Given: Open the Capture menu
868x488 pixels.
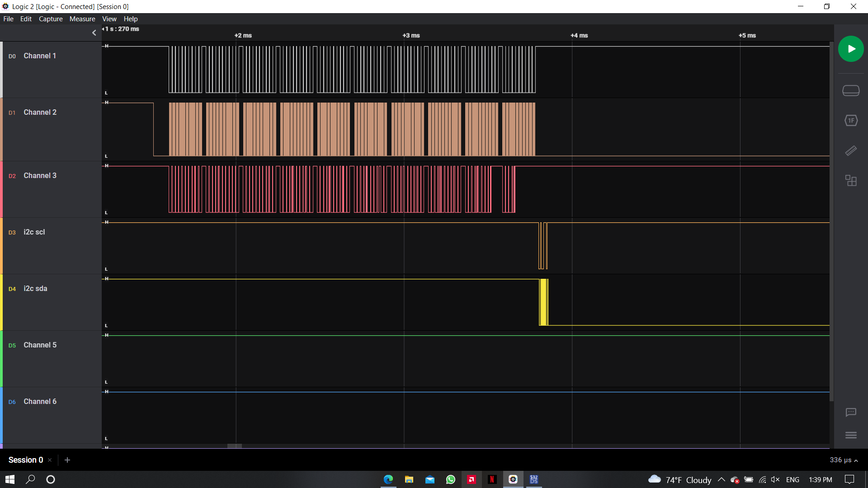Looking at the screenshot, I should tap(51, 19).
